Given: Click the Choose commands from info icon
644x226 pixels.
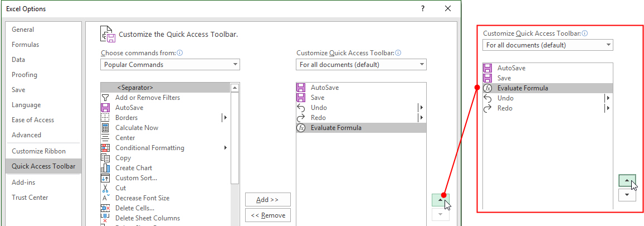Looking at the screenshot, I should point(179,52).
